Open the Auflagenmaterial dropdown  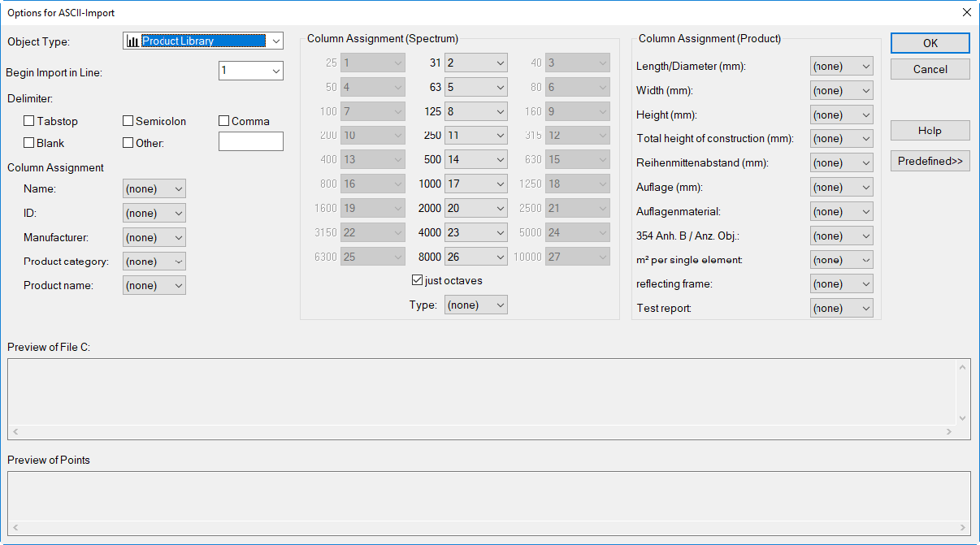(842, 211)
